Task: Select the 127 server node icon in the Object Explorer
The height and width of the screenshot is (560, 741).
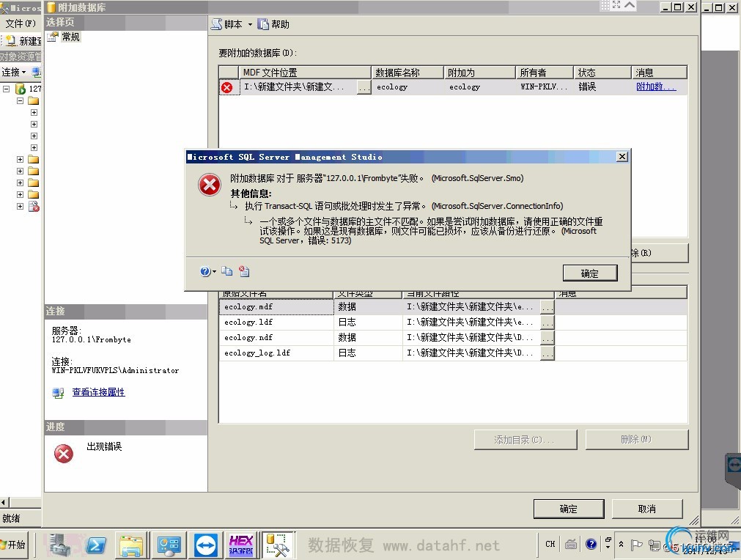Action: [21, 89]
